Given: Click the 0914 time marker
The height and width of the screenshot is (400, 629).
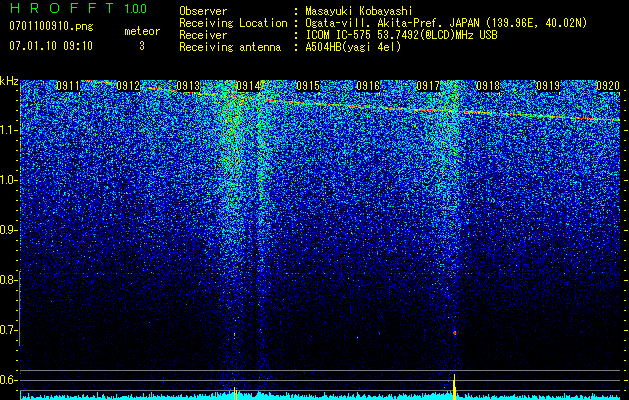Looking at the screenshot, I should (248, 86).
